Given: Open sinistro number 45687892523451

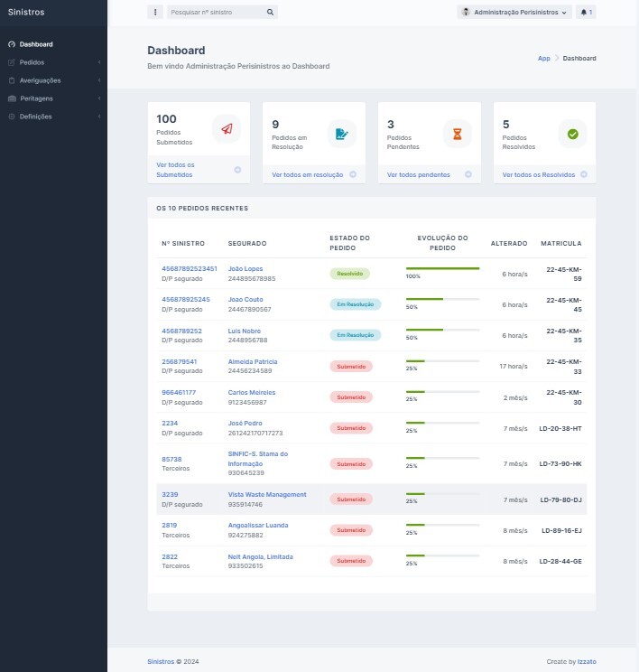Looking at the screenshot, I should pos(189,268).
